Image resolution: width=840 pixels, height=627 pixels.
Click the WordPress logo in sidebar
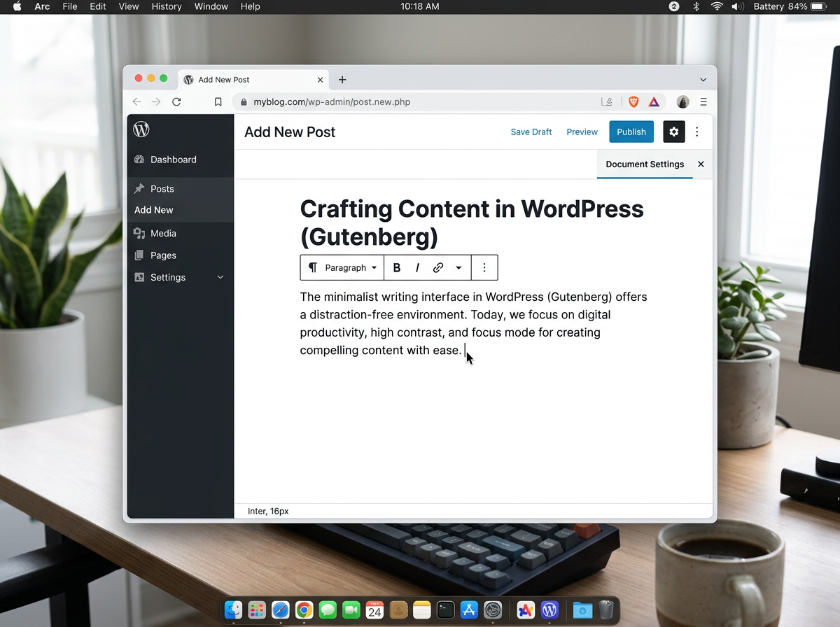[x=141, y=129]
